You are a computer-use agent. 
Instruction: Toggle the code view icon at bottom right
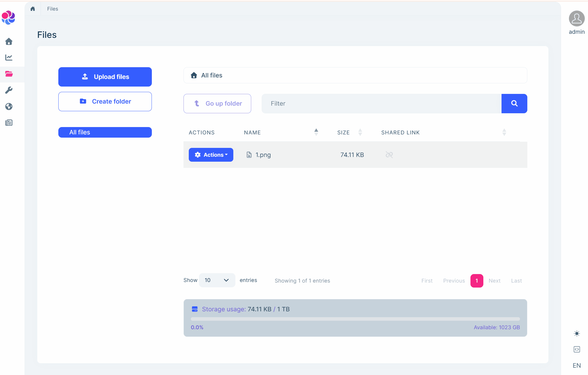(577, 349)
